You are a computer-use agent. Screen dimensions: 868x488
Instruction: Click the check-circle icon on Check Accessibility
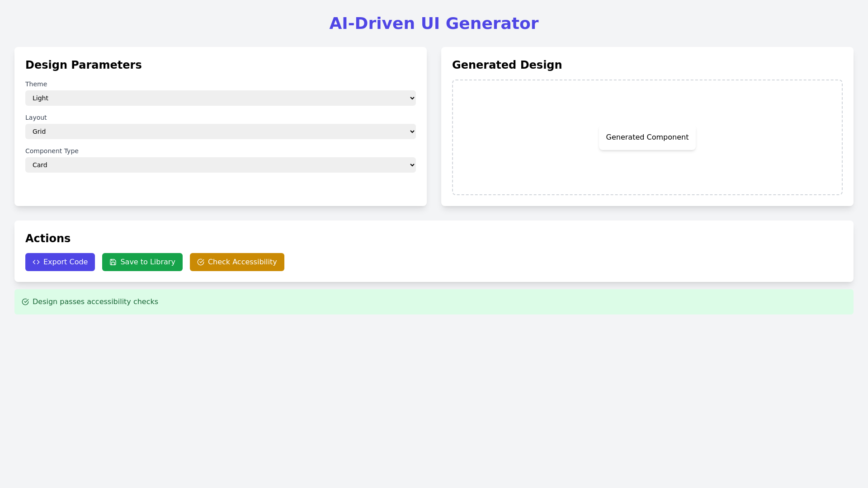(201, 262)
